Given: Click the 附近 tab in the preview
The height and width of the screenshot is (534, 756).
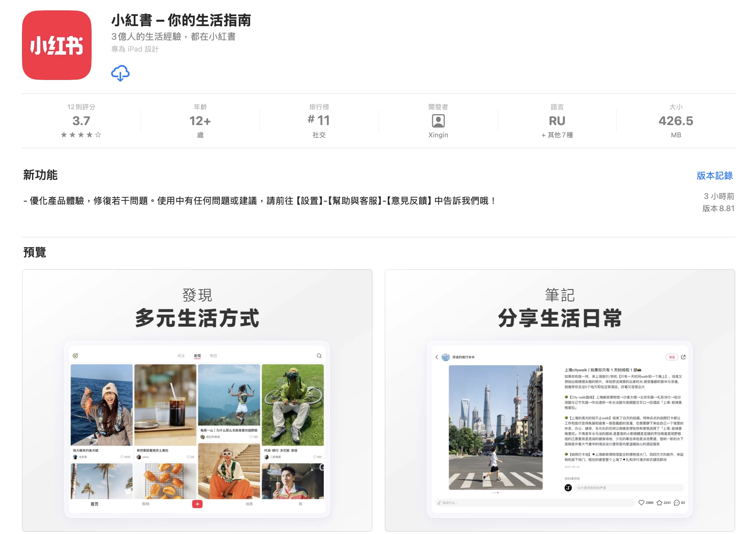Looking at the screenshot, I should 213,356.
